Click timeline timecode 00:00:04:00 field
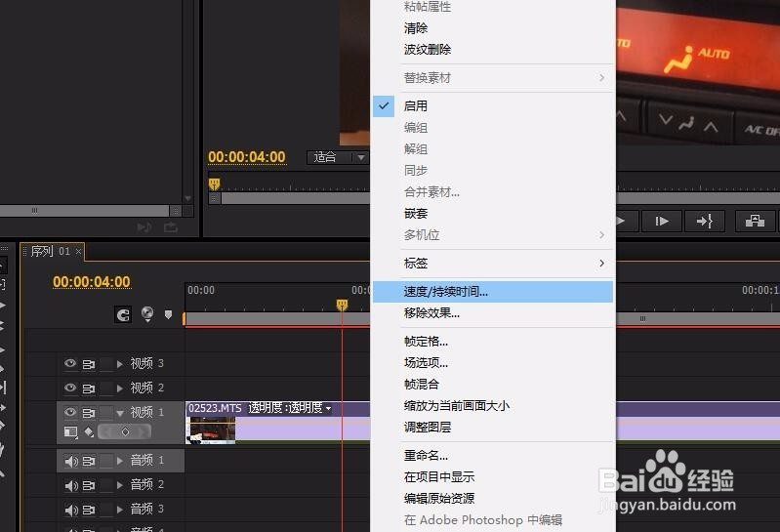The height and width of the screenshot is (532, 780). (x=92, y=282)
